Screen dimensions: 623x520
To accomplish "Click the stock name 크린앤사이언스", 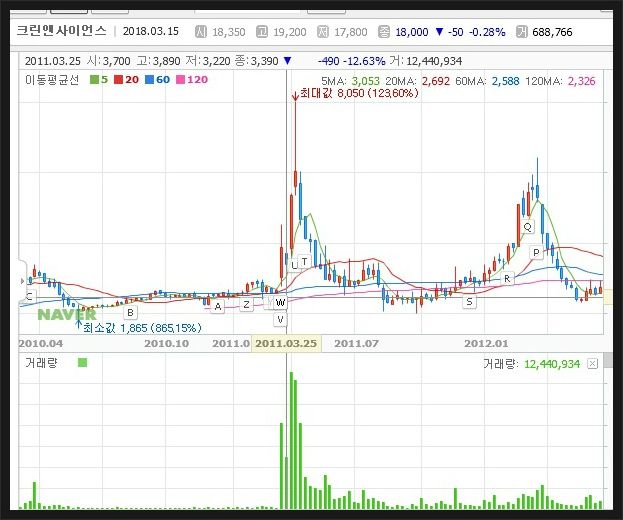I will [x=62, y=31].
